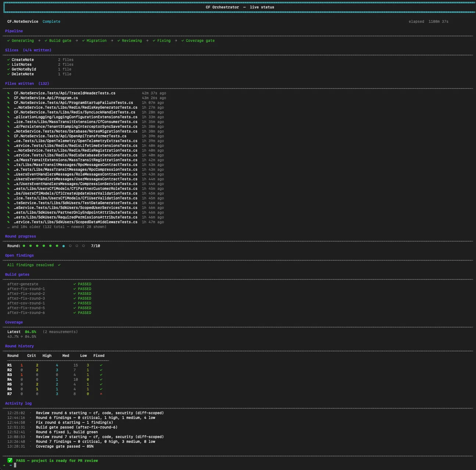Click the checkmark next to CreateNote slice
476x470 pixels.
point(8,60)
